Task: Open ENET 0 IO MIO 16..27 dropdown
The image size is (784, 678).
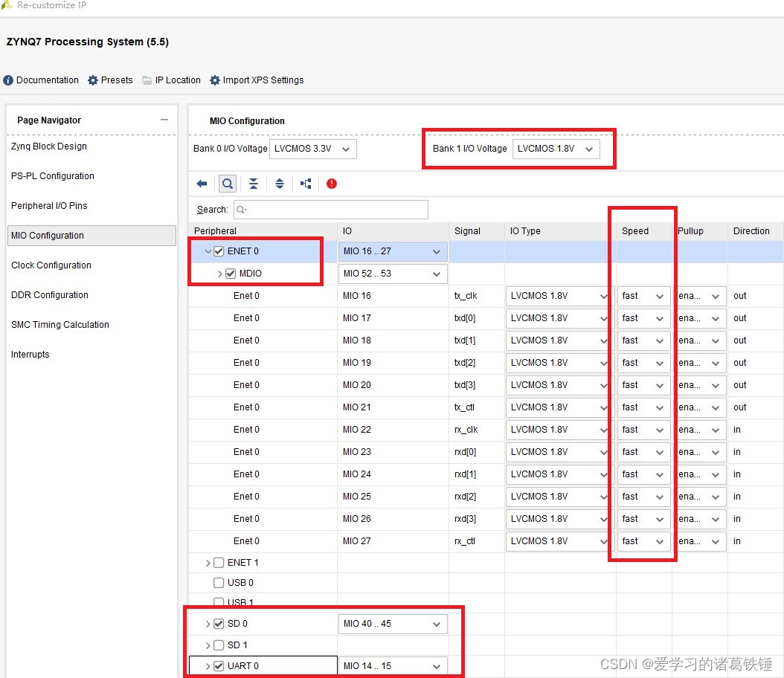Action: pos(393,251)
